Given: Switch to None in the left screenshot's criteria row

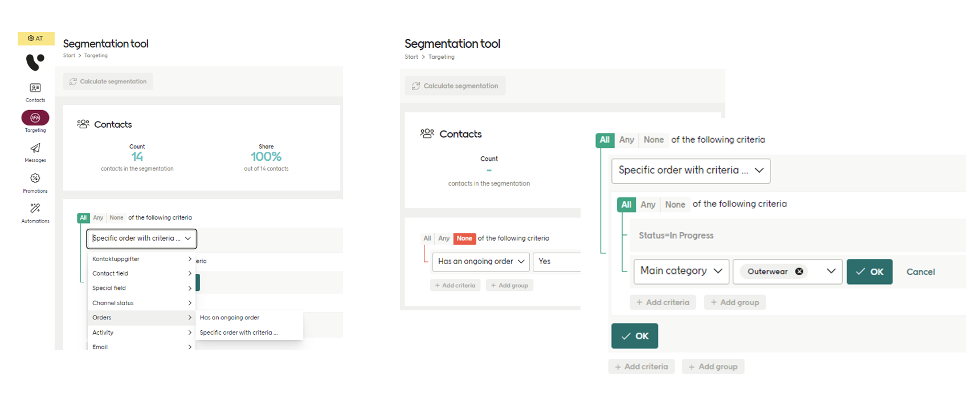Looking at the screenshot, I should [x=116, y=218].
